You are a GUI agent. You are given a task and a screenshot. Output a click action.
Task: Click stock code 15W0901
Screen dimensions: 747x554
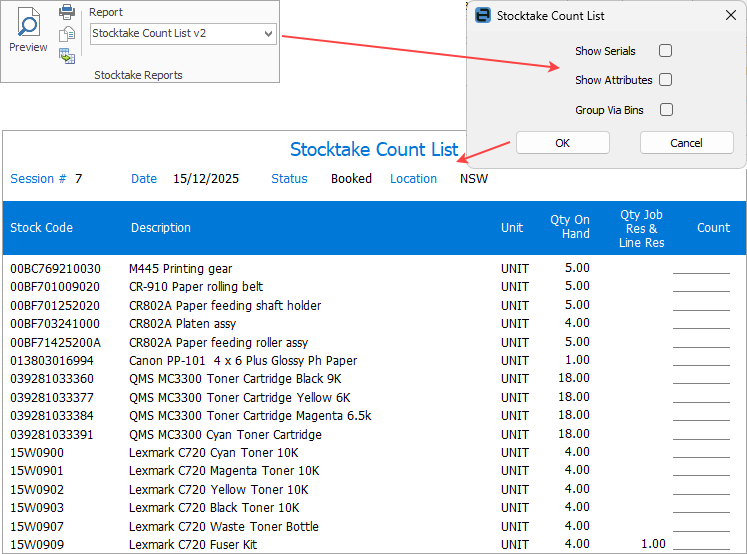pyautogui.click(x=37, y=471)
